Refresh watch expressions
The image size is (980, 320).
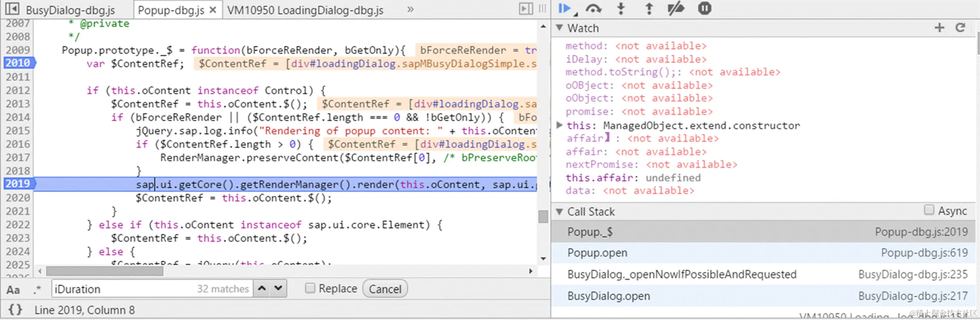coord(960,28)
